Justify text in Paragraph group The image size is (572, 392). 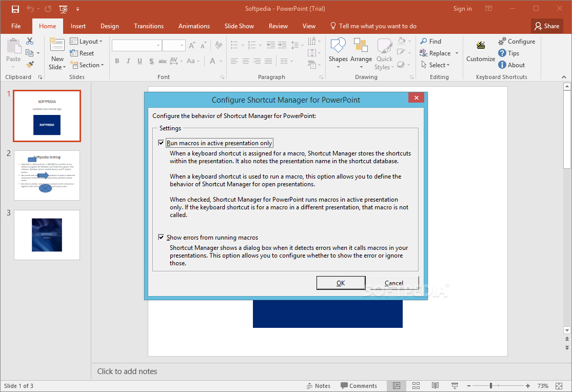point(268,61)
